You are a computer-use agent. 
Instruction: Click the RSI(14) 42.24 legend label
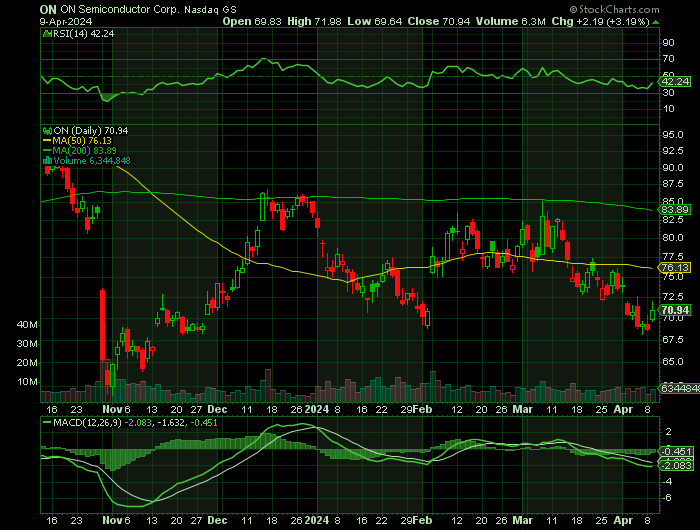83,33
